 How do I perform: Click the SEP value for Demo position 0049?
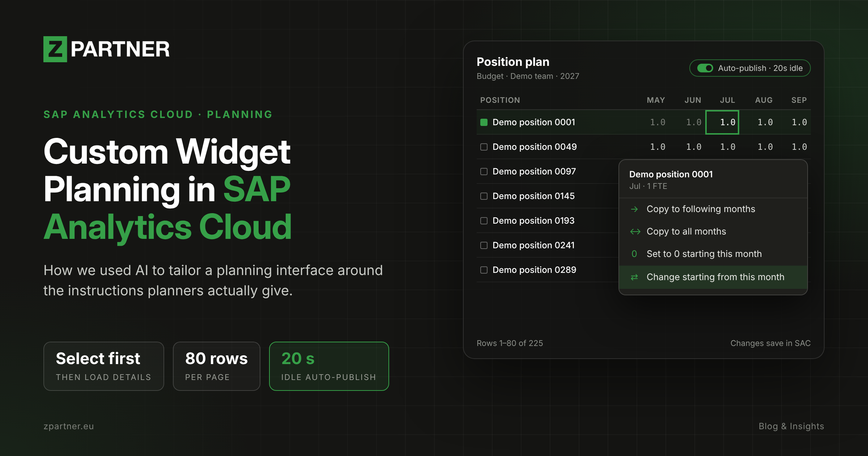point(799,147)
